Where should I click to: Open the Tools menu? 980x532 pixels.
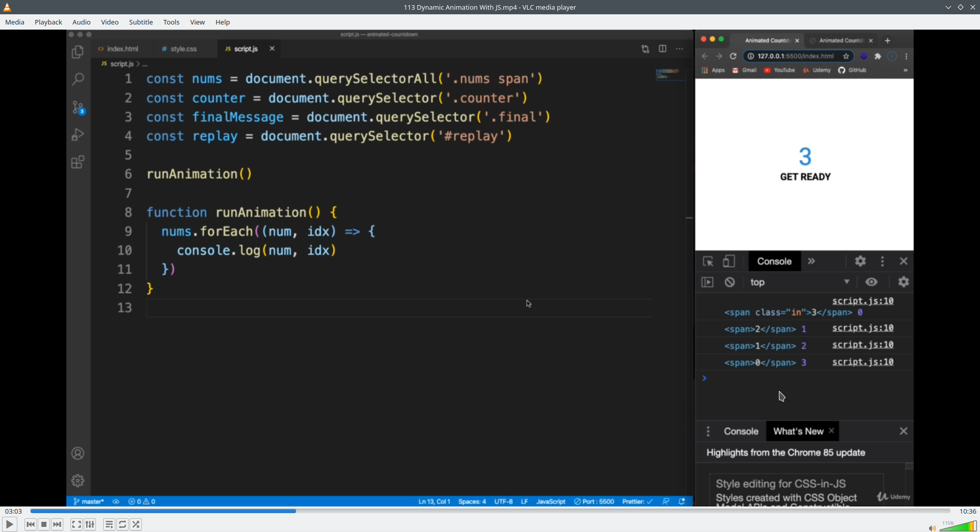171,22
